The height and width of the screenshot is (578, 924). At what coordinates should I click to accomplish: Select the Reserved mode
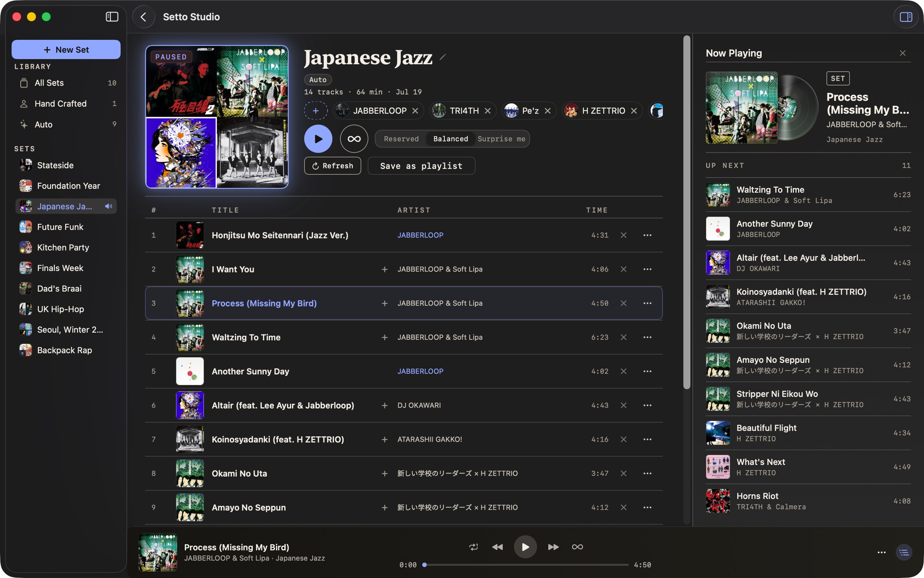pos(401,139)
